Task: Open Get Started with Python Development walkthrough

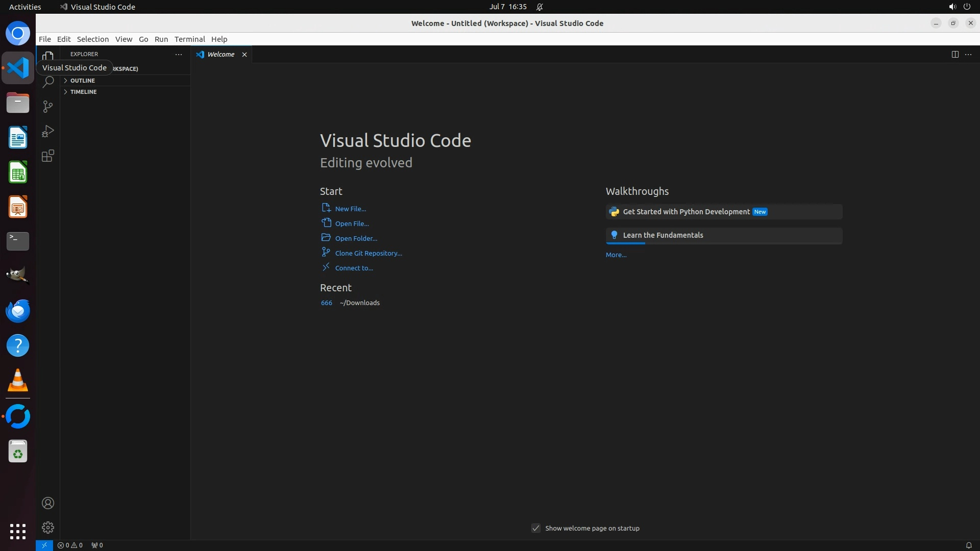Action: coord(686,212)
